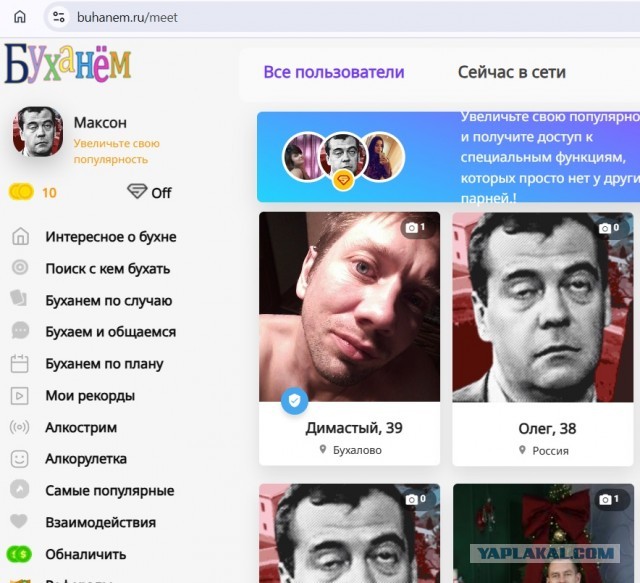The image size is (640, 583).
Task: Click rocket icon beside Самые популярные
Action: point(20,489)
